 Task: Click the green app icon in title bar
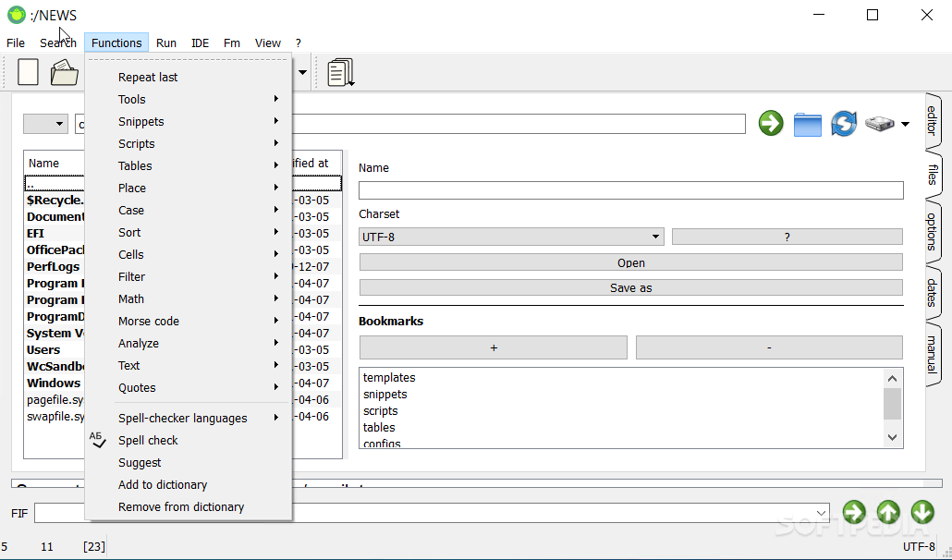[17, 15]
